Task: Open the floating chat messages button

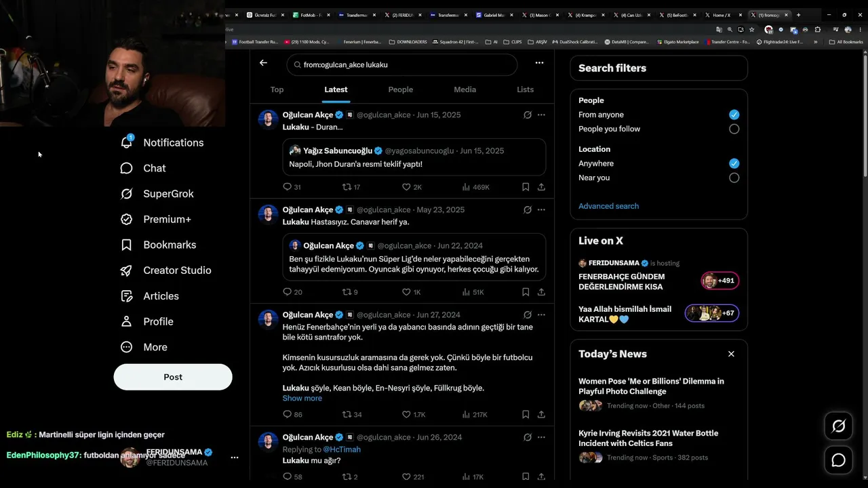Action: coord(839,461)
